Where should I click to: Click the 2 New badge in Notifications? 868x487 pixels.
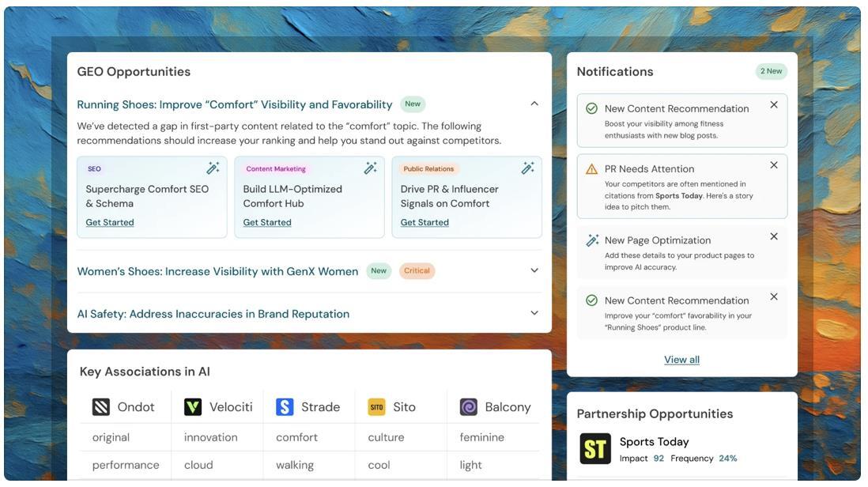pyautogui.click(x=772, y=70)
